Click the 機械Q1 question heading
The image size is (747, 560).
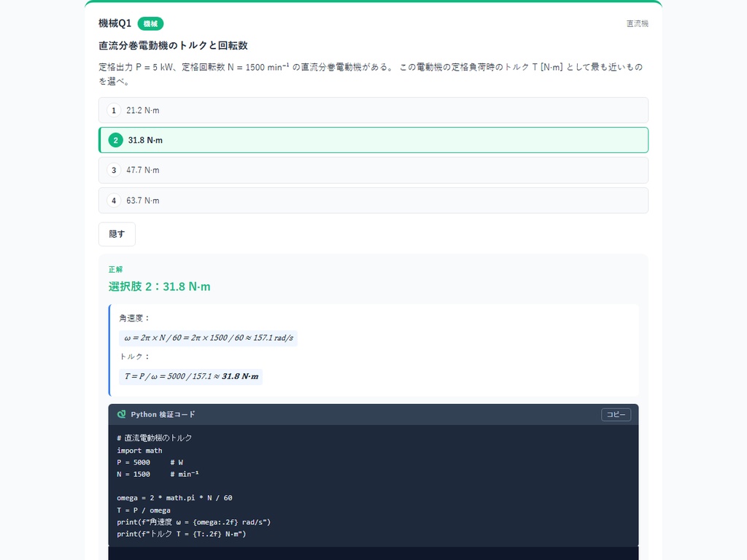[115, 23]
